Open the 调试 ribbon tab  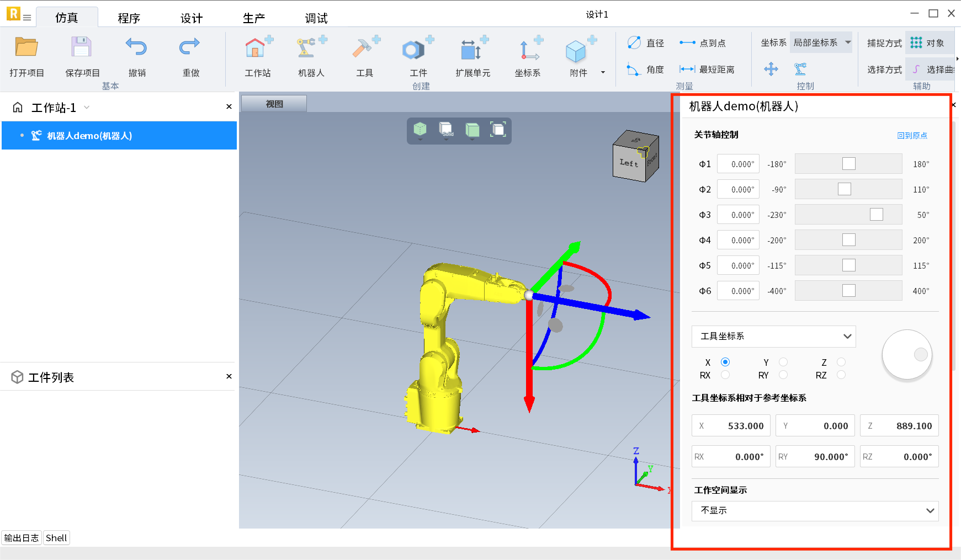coord(316,18)
